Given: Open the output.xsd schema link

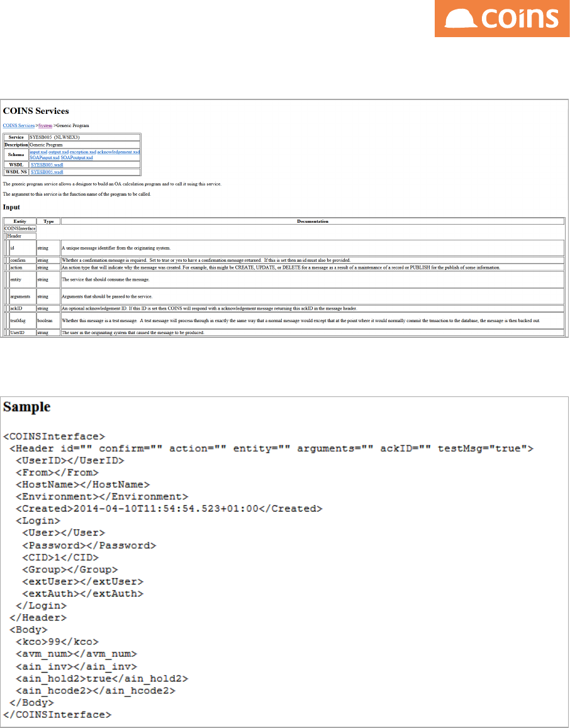Looking at the screenshot, I should (x=59, y=152).
